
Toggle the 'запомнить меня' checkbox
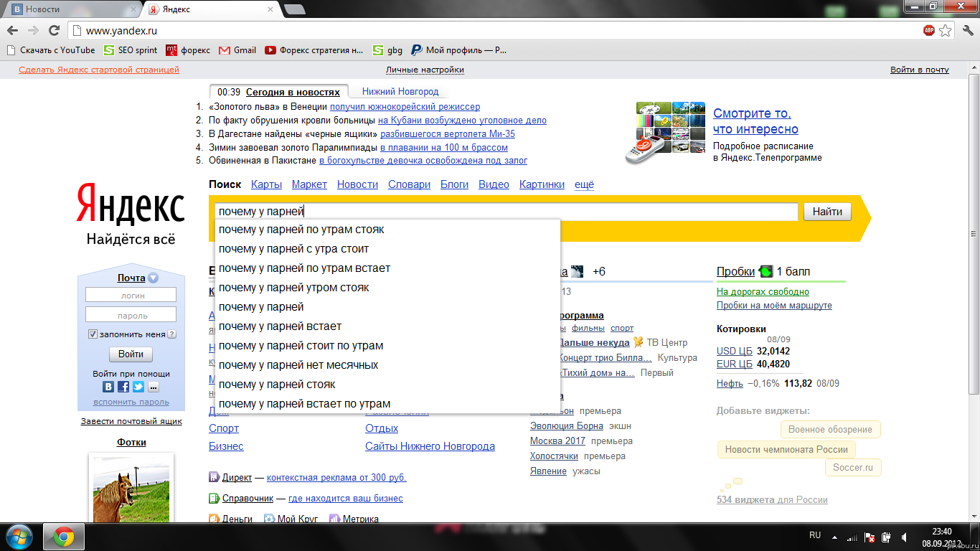click(93, 334)
